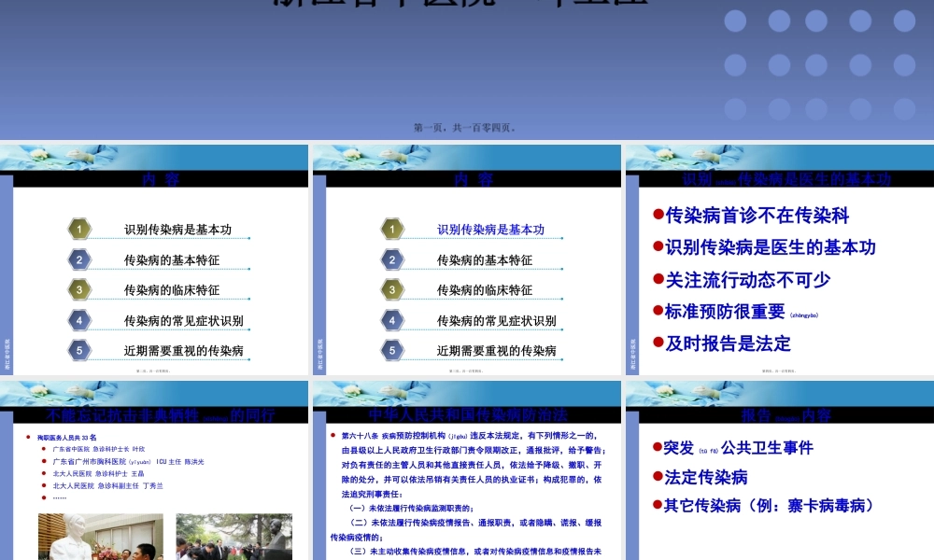934x560 pixels.
Task: Select the hexagon numbered 1 marker on first slide
Action: coord(78,229)
